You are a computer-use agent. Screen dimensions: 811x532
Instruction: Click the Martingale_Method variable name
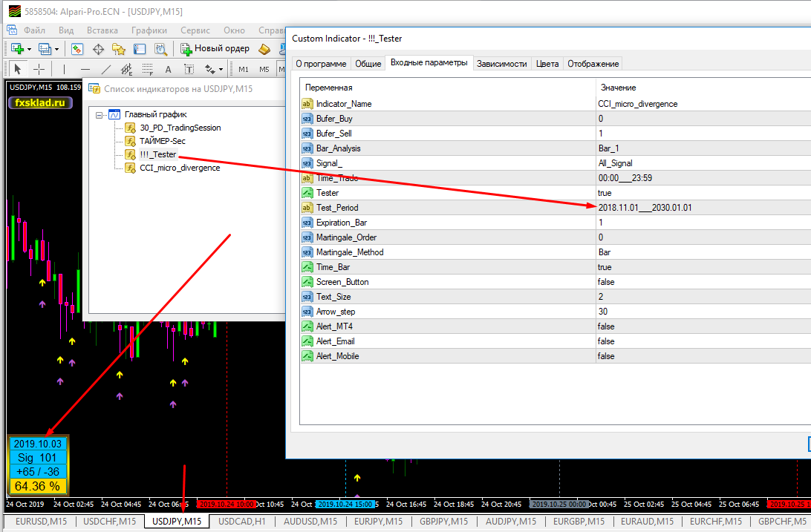350,252
